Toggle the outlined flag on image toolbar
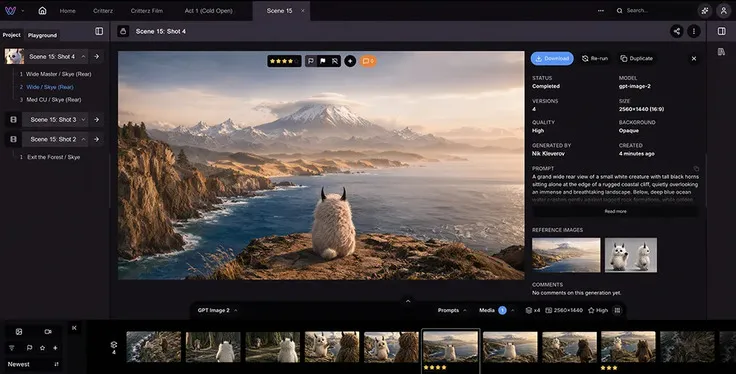The image size is (736, 374). pyautogui.click(x=311, y=61)
